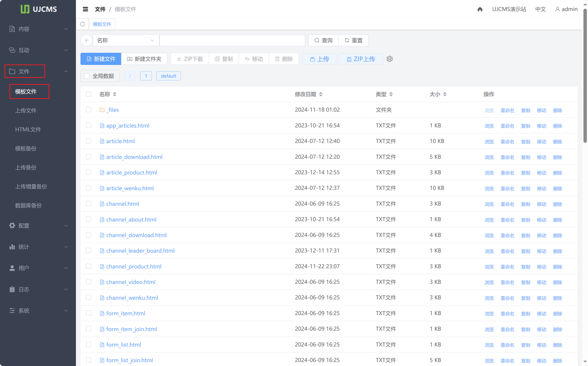The height and width of the screenshot is (366, 588).
Task: Open the home icon in header
Action: tap(480, 9)
